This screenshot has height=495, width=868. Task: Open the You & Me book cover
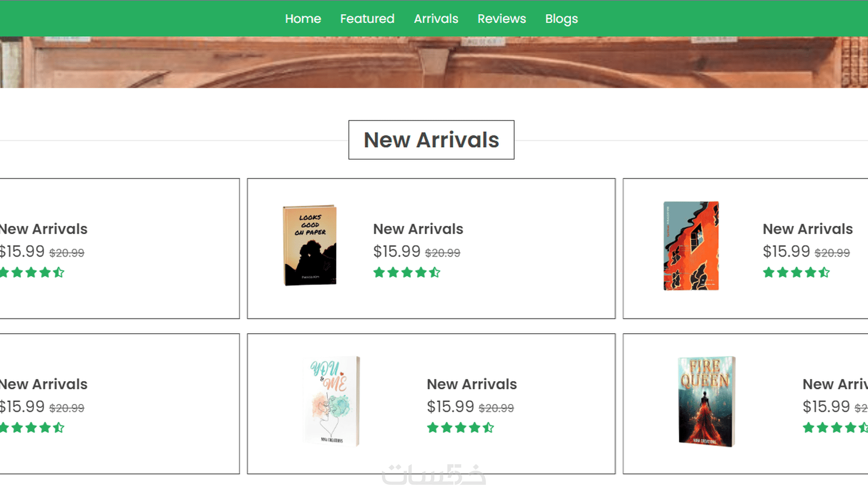click(x=332, y=401)
